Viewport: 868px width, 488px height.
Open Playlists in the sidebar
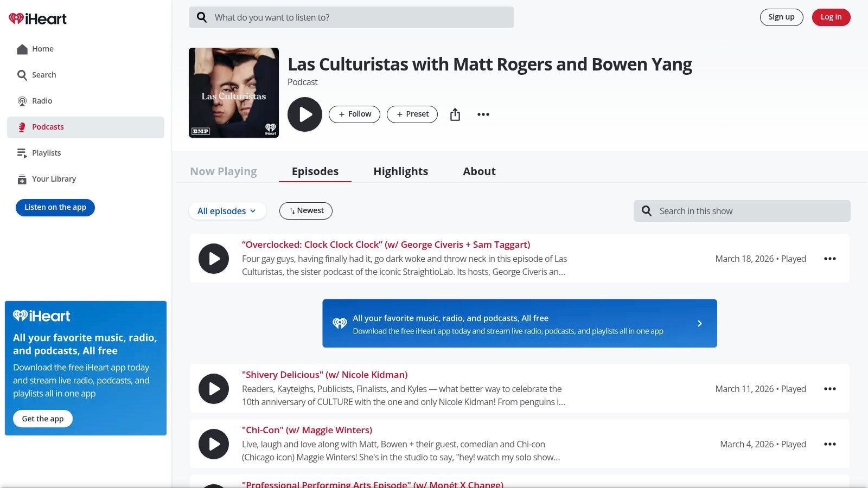(86, 153)
